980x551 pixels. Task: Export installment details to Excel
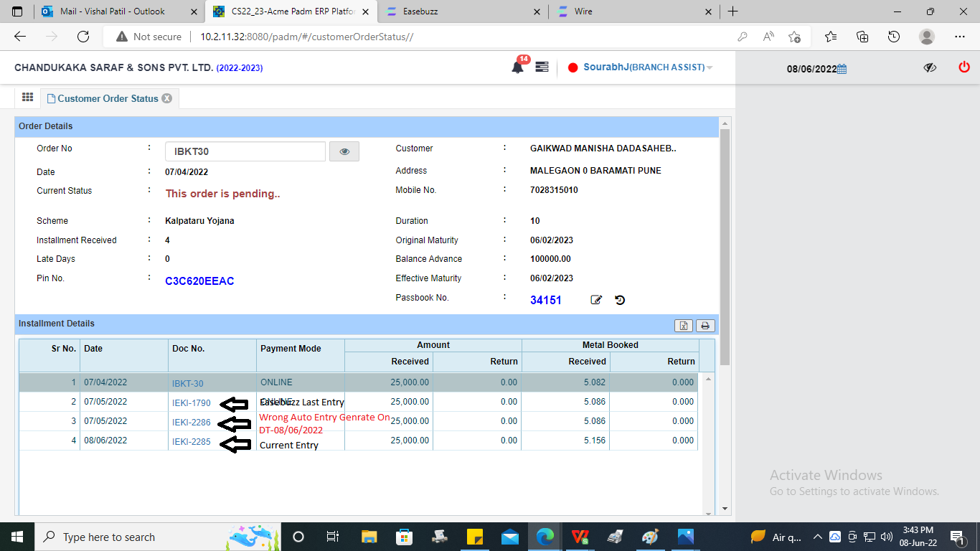(x=684, y=326)
